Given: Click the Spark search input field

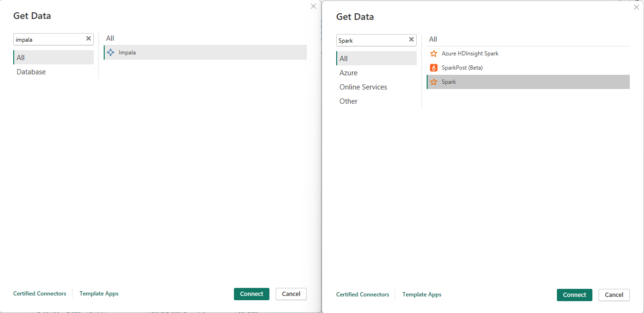Looking at the screenshot, I should tap(372, 40).
